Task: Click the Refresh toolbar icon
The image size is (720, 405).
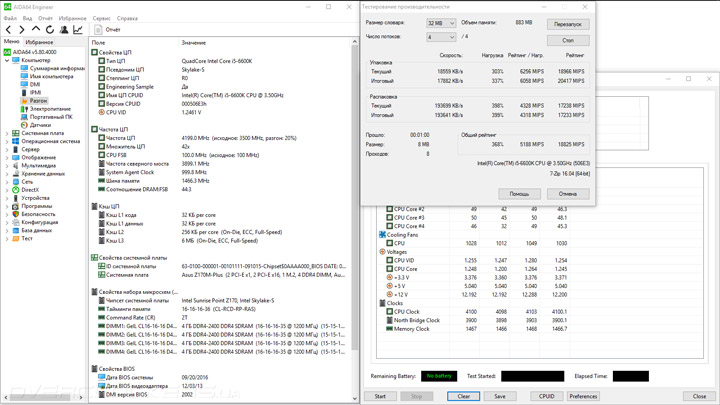Action: point(50,29)
